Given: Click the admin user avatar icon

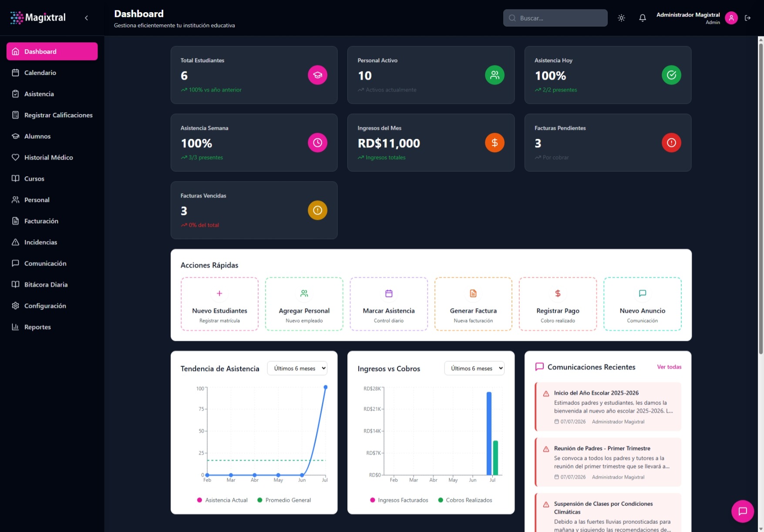Looking at the screenshot, I should [731, 18].
